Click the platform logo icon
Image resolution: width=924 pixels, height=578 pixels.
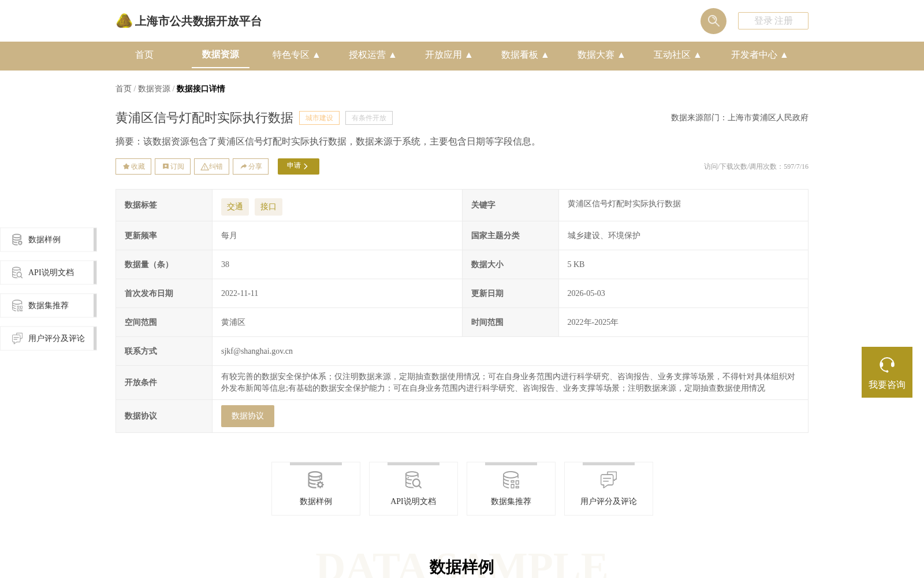click(124, 21)
